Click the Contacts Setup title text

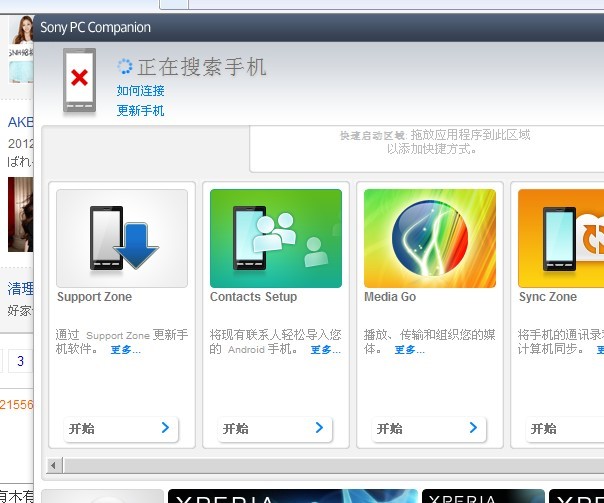(253, 297)
